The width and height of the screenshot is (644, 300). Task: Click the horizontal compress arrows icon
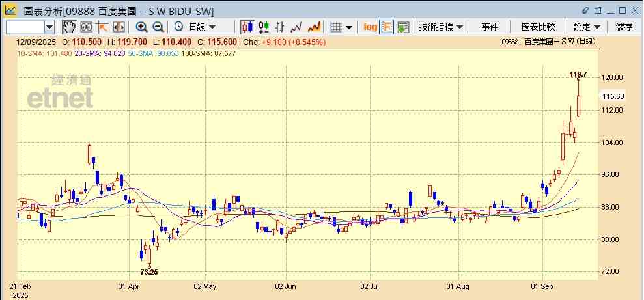(x=119, y=27)
